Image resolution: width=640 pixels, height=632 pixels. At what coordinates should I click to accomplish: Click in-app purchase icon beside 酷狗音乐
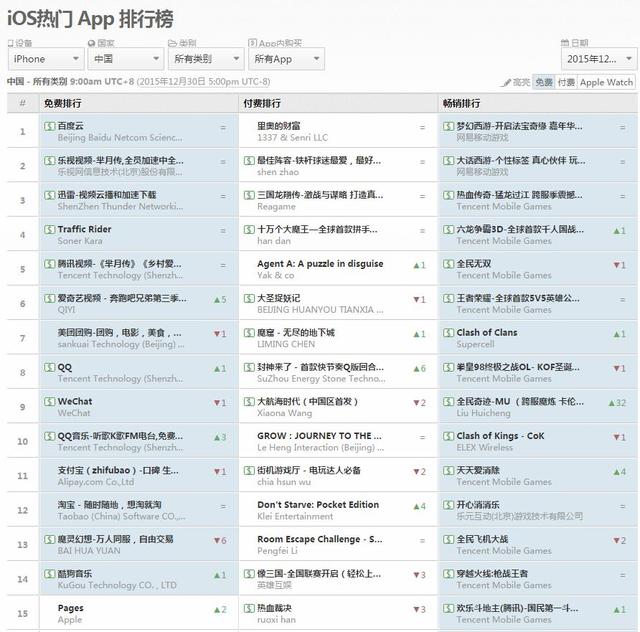point(49,574)
